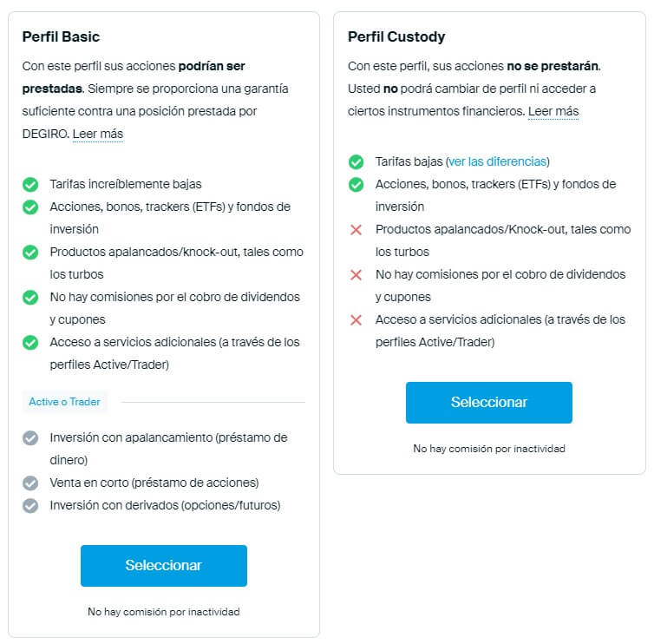Click grey check beside 'Venta en corto'
This screenshot has width=654, height=644.
pyautogui.click(x=30, y=483)
